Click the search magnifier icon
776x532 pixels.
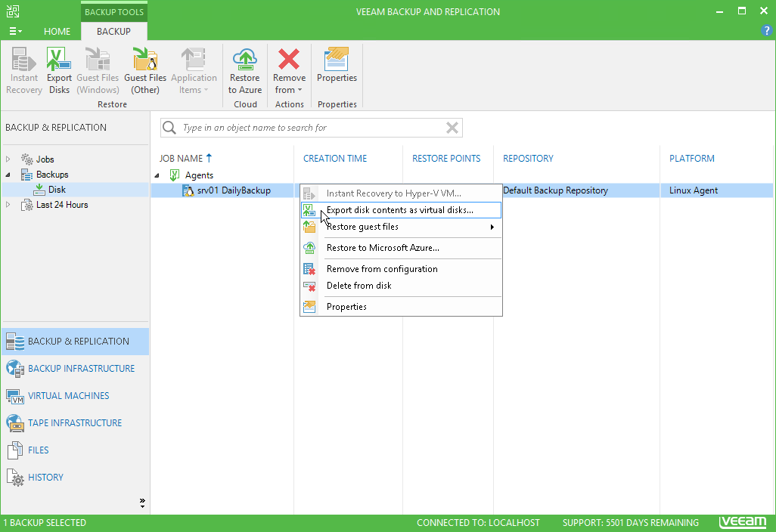coord(169,128)
